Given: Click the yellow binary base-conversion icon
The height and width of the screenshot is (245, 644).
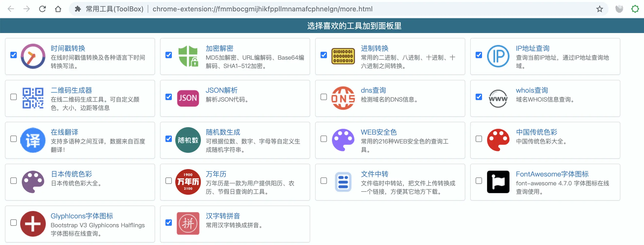Looking at the screenshot, I should tap(343, 56).
